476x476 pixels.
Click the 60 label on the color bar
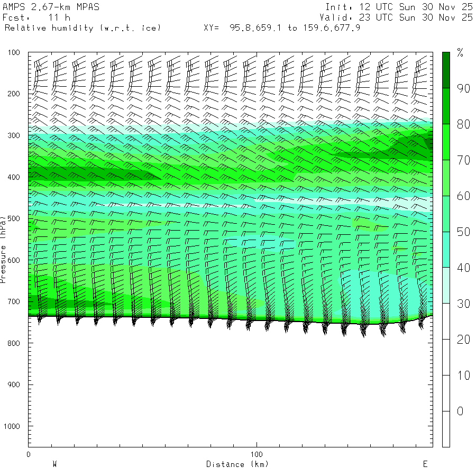pyautogui.click(x=463, y=196)
